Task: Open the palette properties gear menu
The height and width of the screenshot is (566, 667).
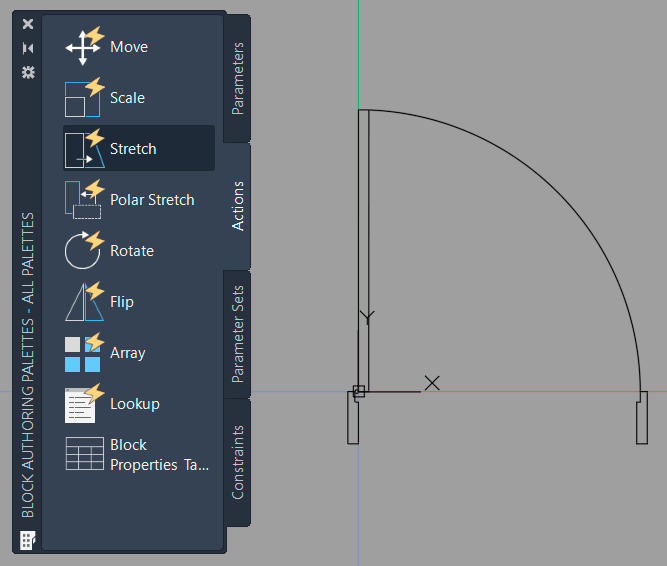Action: pos(28,72)
